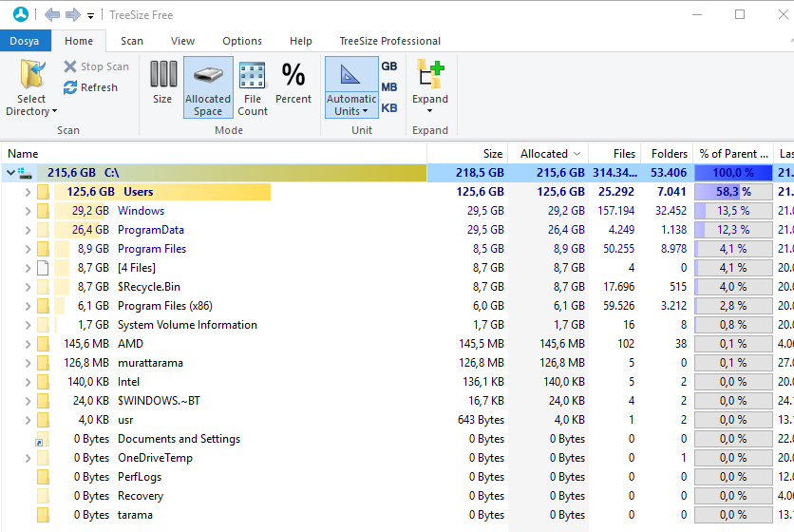Open the View ribbon tab
794x532 pixels.
click(182, 41)
